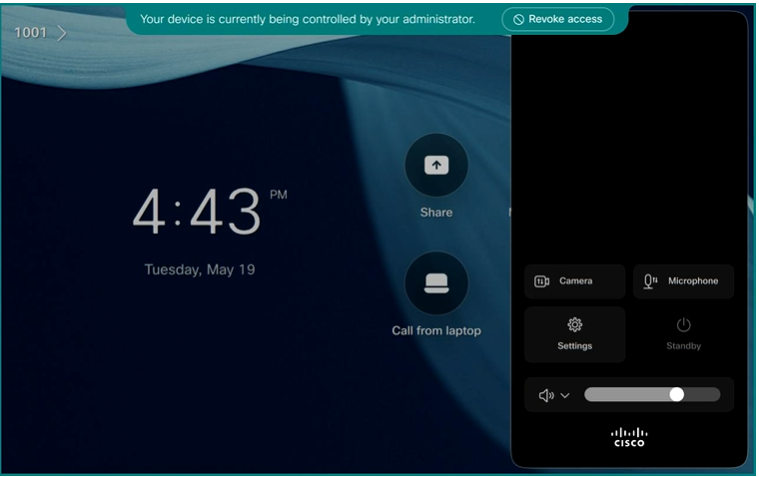759x477 pixels.
Task: Click the 4:43 PM clock display
Action: pyautogui.click(x=209, y=211)
